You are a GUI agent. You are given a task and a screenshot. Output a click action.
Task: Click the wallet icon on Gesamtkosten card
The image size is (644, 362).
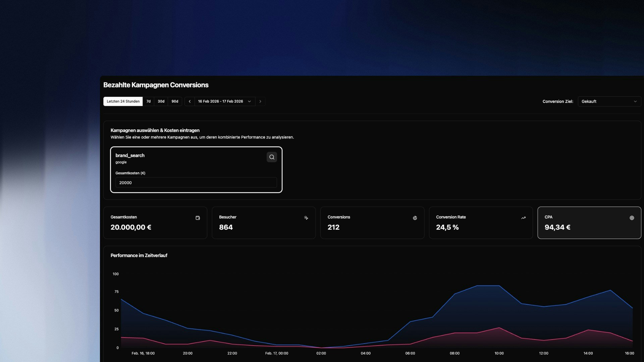pyautogui.click(x=198, y=218)
